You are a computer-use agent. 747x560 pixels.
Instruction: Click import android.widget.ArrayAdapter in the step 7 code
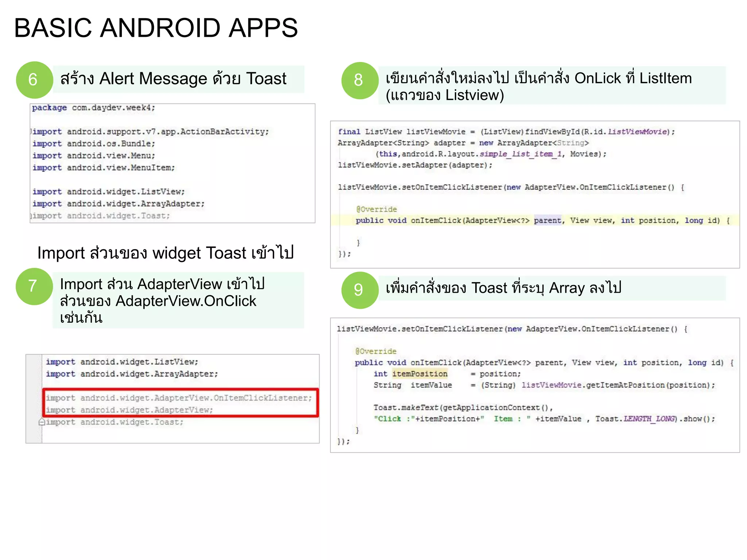tap(132, 374)
